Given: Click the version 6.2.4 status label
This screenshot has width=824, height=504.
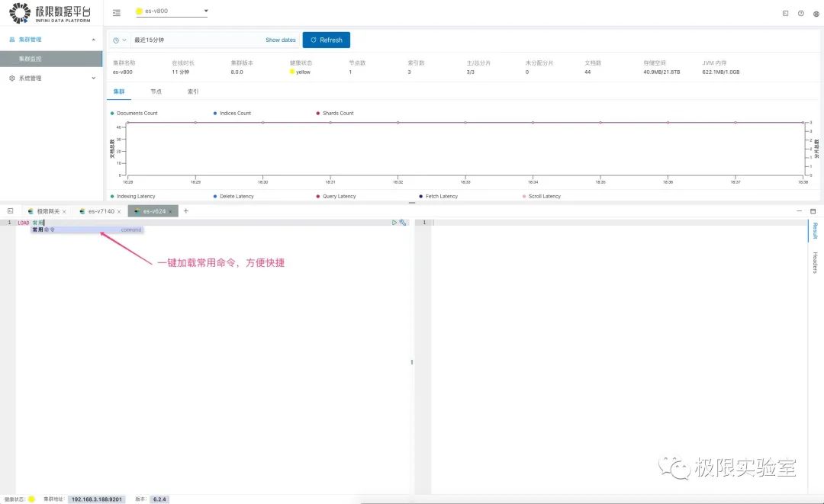Looking at the screenshot, I should point(159,499).
